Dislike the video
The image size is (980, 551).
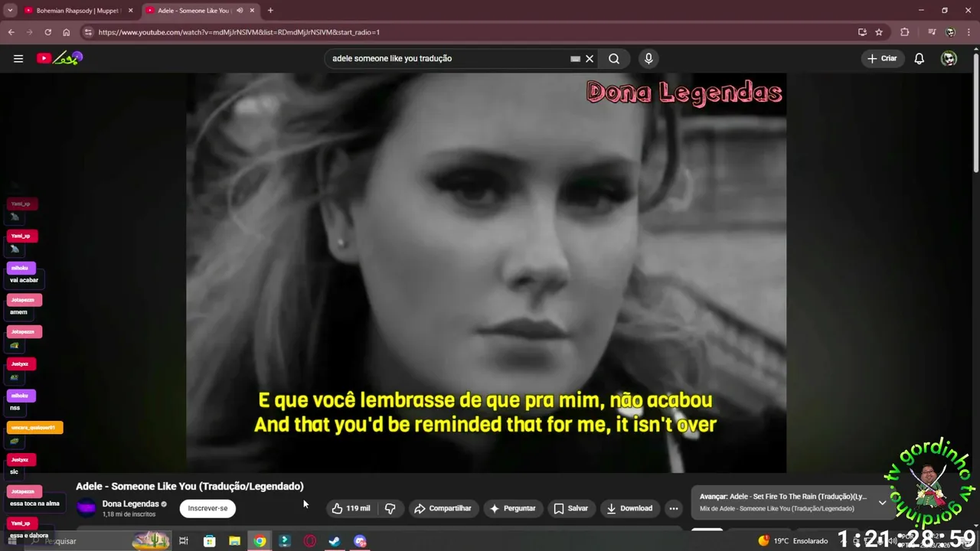click(x=390, y=508)
